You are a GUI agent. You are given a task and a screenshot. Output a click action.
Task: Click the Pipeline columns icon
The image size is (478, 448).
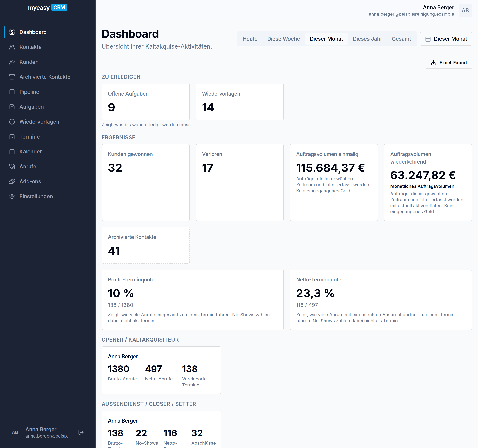(x=12, y=92)
